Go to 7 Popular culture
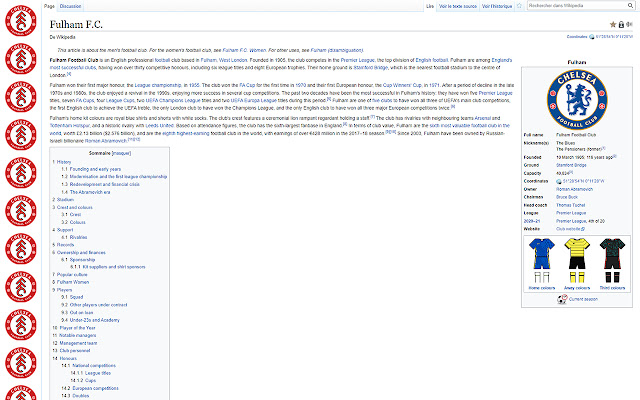This screenshot has height=400, width=640. point(70,275)
